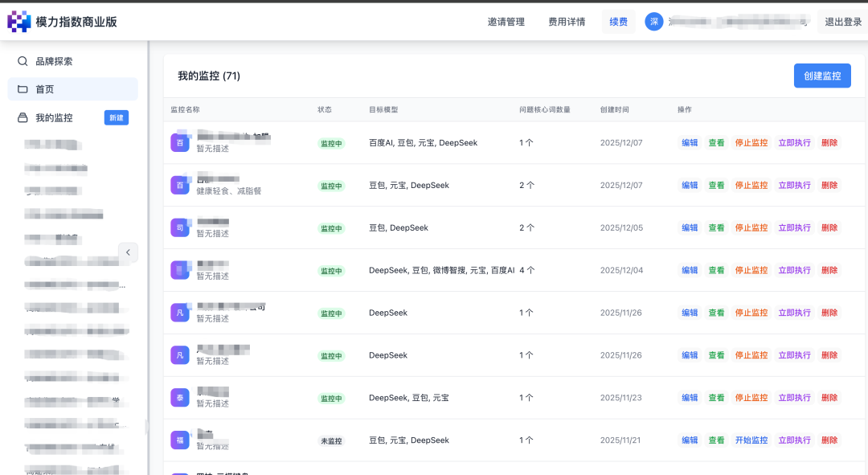868x475 pixels.
Task: Click 查看 in the 百度AI, 豆包, 元宝, DeepSeek row
Action: point(716,143)
